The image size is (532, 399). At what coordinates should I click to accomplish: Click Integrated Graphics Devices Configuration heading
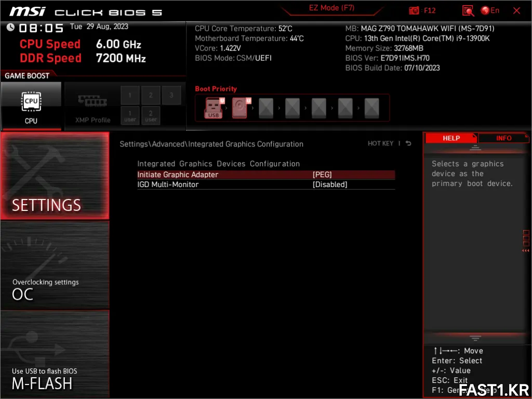coord(219,164)
